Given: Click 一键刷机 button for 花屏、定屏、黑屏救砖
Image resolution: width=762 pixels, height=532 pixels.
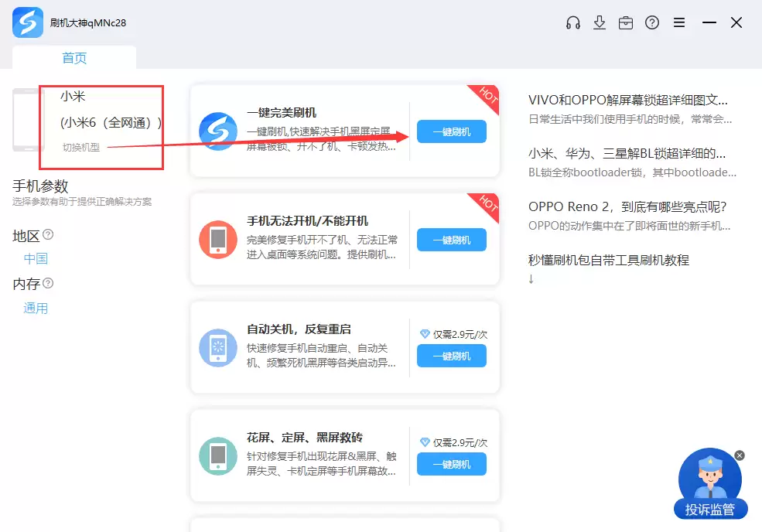Looking at the screenshot, I should tap(452, 464).
